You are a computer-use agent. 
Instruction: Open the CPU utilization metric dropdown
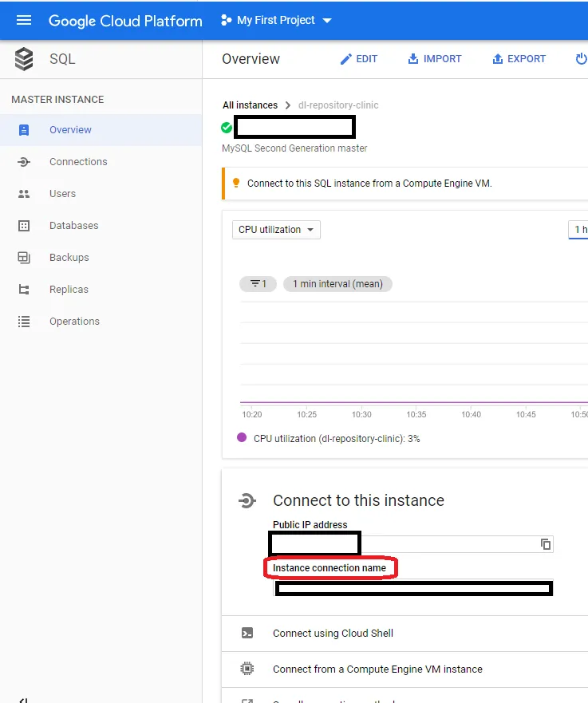pos(276,230)
